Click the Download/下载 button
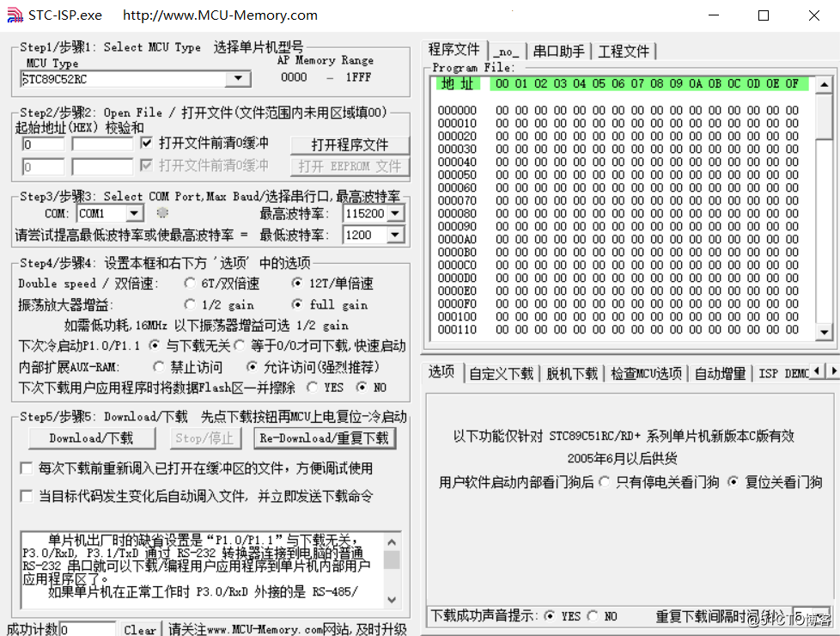Viewport: 840px width, 636px height. (91, 438)
